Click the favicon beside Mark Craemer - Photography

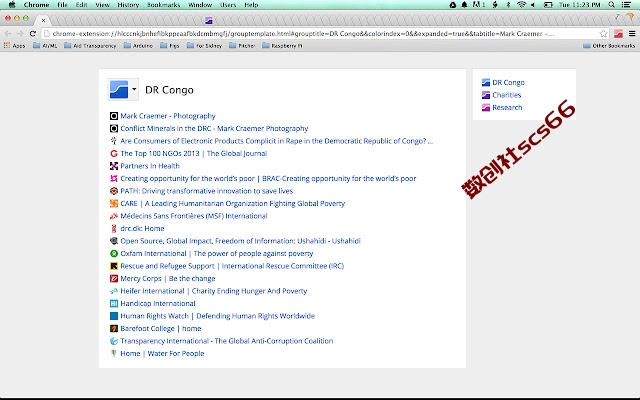click(114, 116)
